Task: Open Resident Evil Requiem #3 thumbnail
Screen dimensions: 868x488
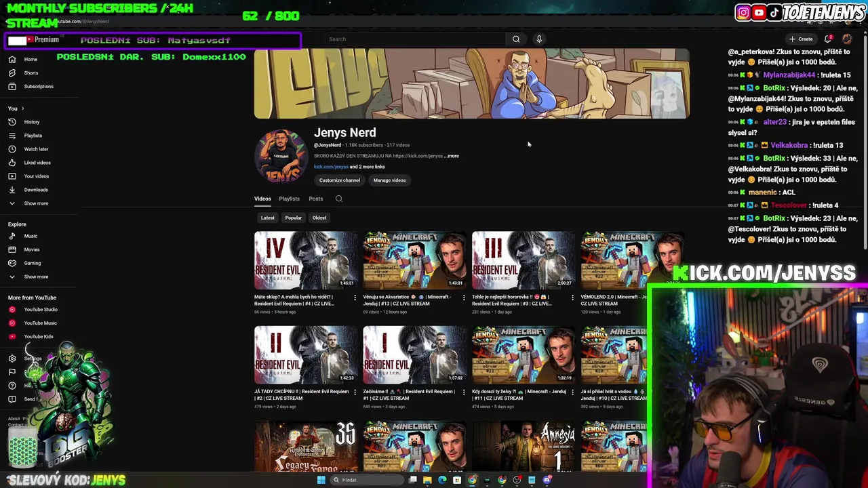Action: [524, 260]
